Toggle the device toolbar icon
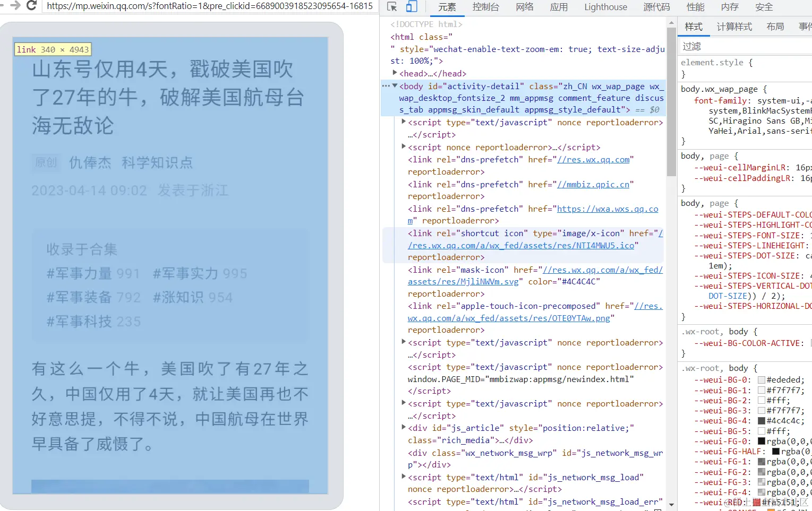 coord(412,7)
